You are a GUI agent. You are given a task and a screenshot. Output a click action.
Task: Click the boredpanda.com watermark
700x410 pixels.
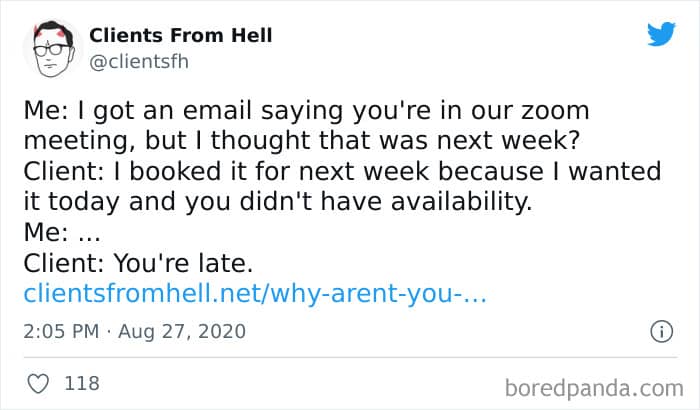coord(594,388)
